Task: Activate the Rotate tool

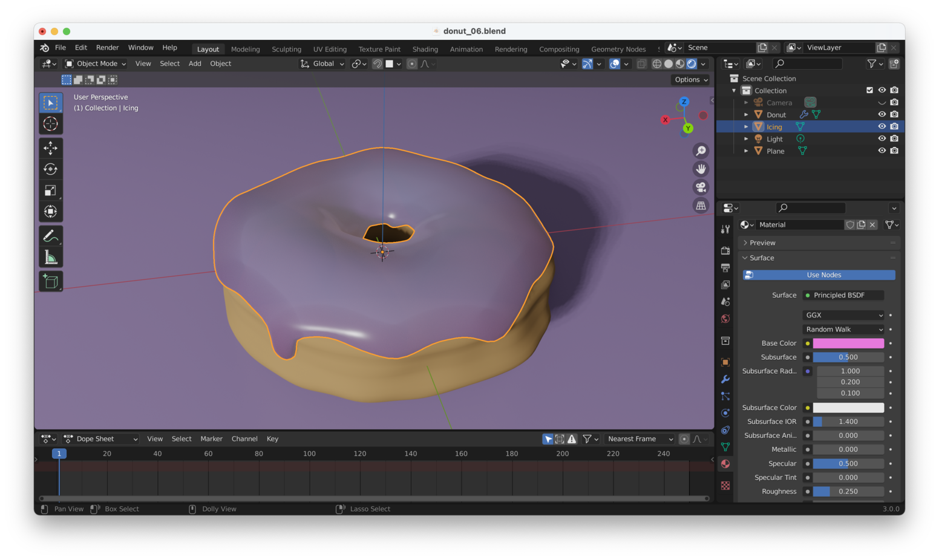Action: 51,169
